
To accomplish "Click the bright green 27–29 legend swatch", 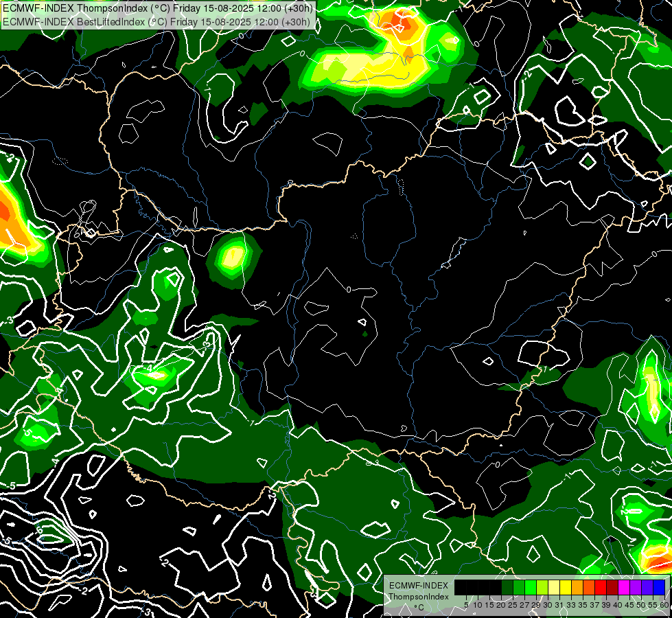I will pos(531,588).
